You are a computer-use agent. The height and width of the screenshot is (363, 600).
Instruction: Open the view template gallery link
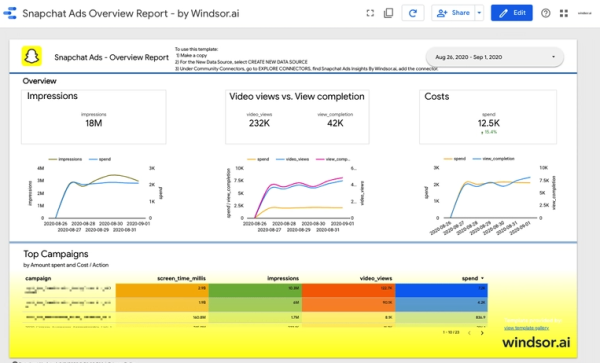tap(526, 328)
